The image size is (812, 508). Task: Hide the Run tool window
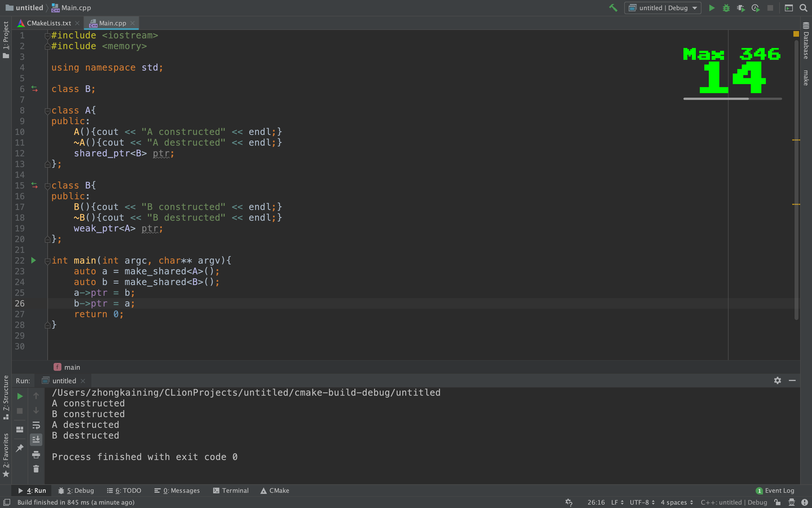click(x=792, y=380)
